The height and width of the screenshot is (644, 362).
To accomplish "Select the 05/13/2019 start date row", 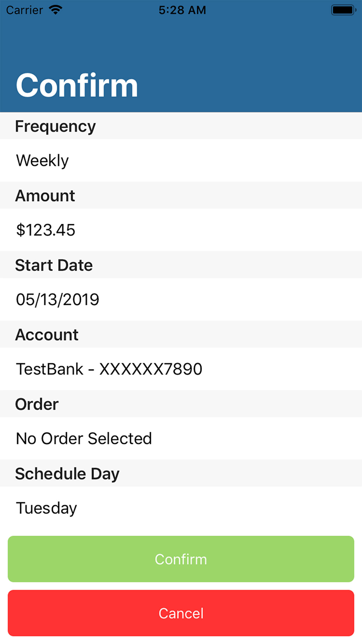I will pyautogui.click(x=181, y=299).
